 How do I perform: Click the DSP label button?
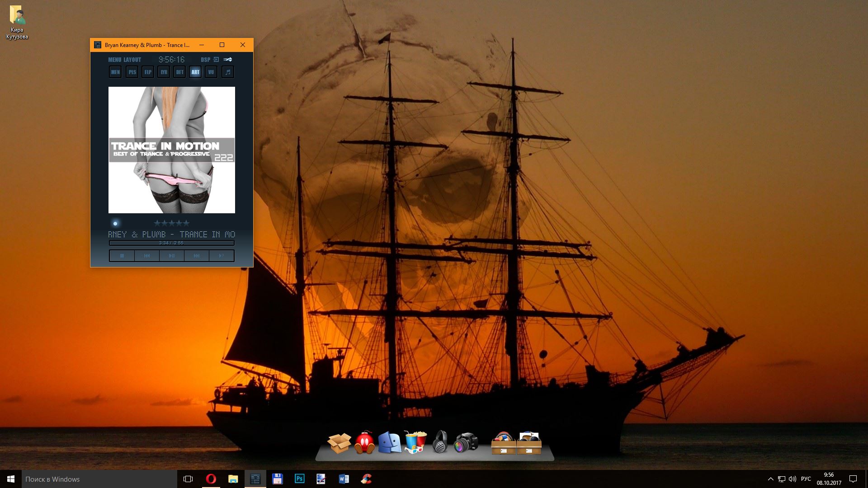pos(205,60)
